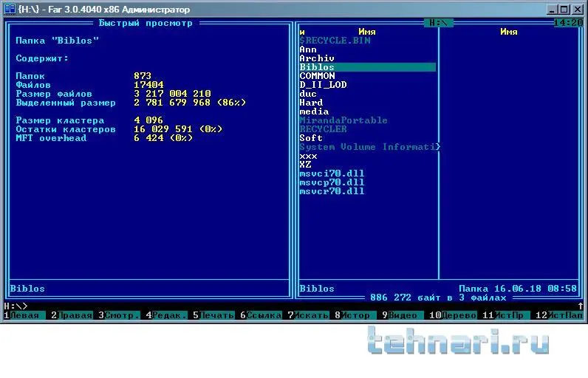Click the up arrow at command line end

tap(581, 306)
